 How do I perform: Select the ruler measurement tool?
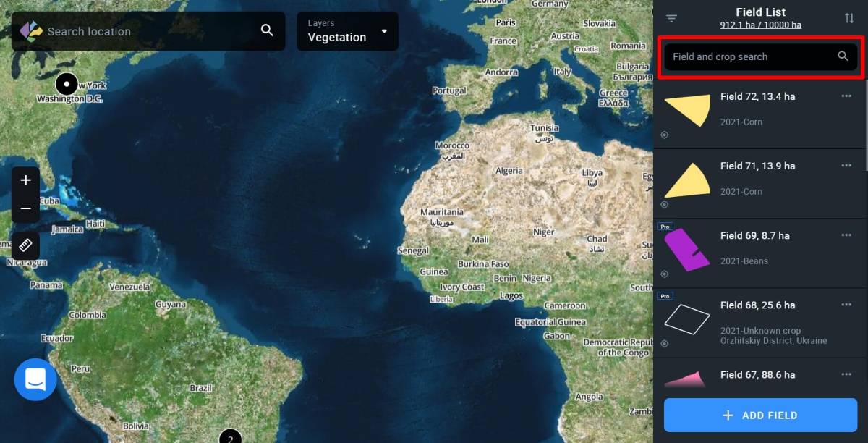click(x=26, y=245)
